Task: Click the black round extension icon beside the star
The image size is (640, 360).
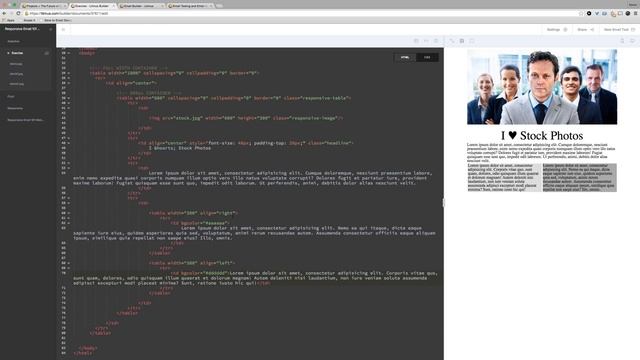Action: pos(589,13)
